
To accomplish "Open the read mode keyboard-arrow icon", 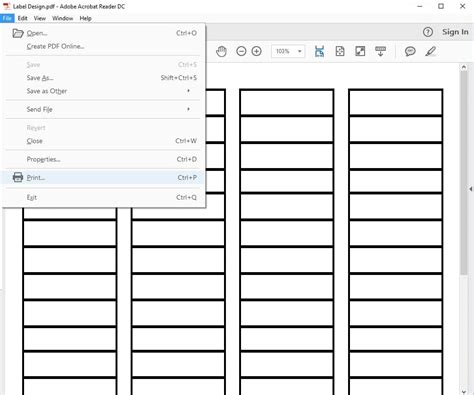I will 380,51.
